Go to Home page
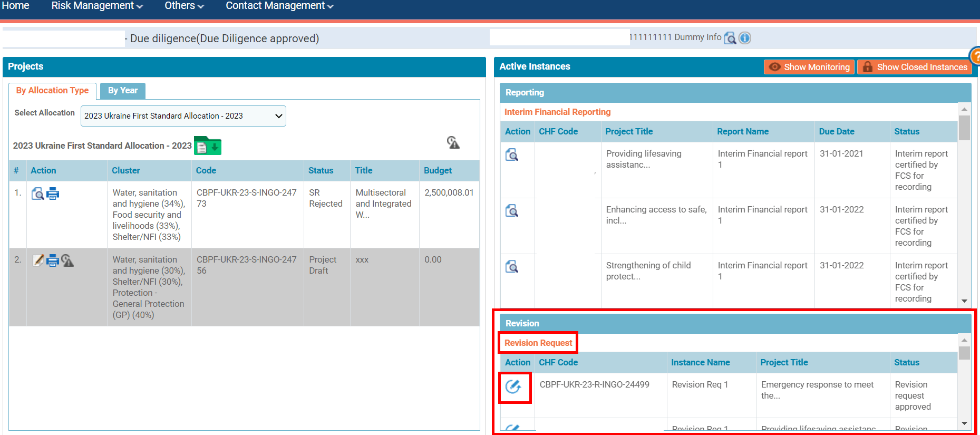 (x=15, y=6)
